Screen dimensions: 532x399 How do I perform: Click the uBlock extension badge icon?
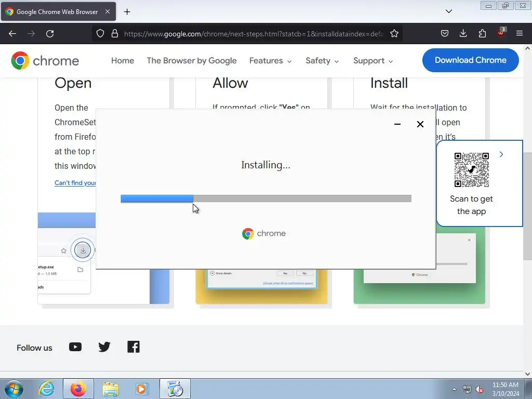(501, 33)
